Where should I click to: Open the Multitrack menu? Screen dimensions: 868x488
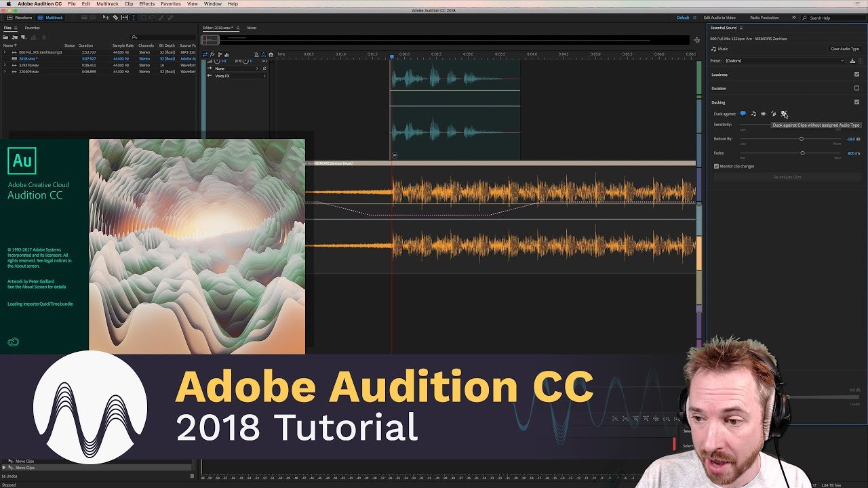(x=107, y=4)
